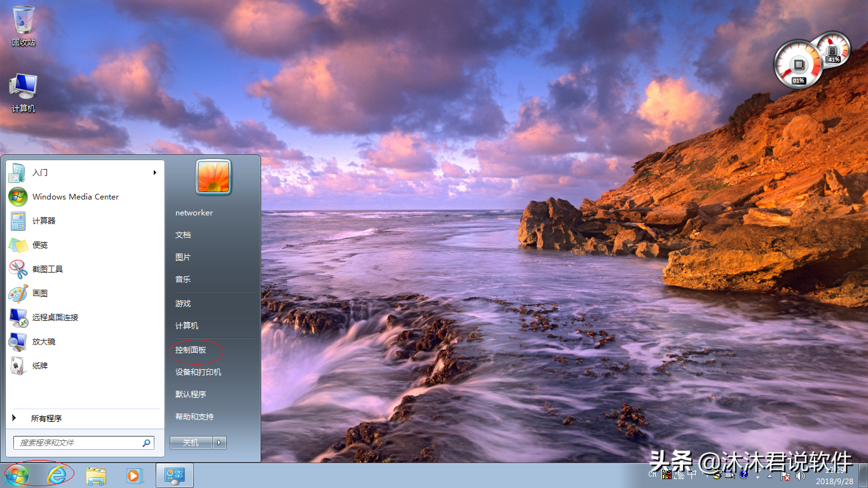Open Windows Media Player taskbar icon
This screenshot has width=868, height=488.
tap(135, 475)
